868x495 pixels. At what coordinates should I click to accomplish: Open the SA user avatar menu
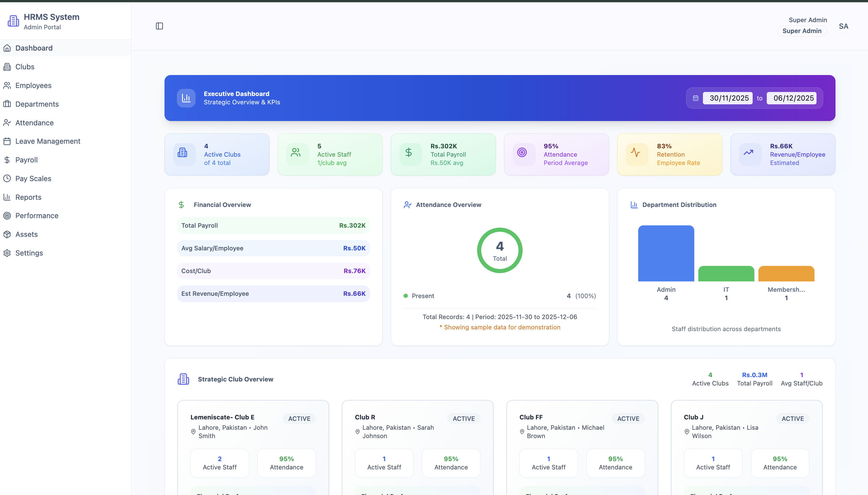843,26
